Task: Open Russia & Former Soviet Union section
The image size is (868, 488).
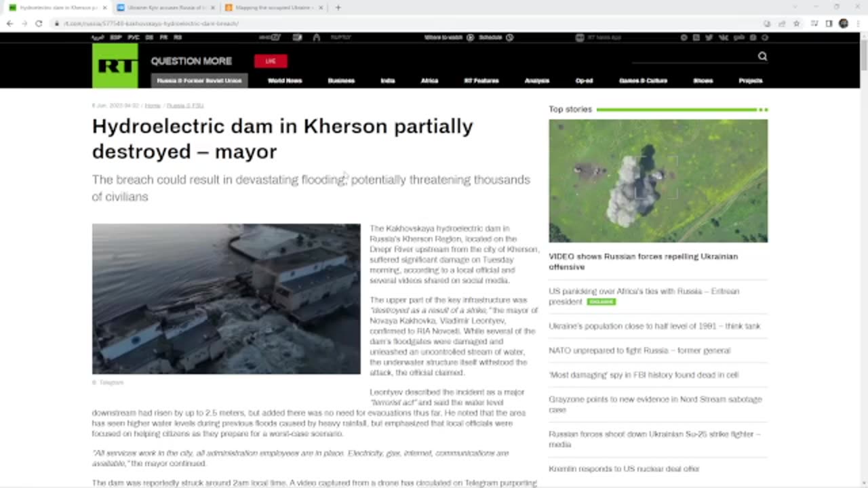Action: click(199, 81)
